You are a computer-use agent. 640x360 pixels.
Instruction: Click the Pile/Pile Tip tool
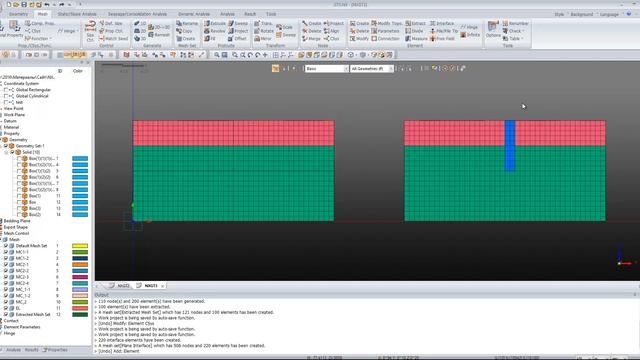click(444, 31)
